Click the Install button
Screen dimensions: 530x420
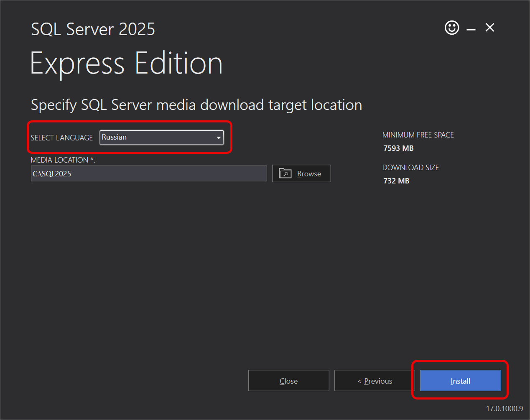pos(460,381)
